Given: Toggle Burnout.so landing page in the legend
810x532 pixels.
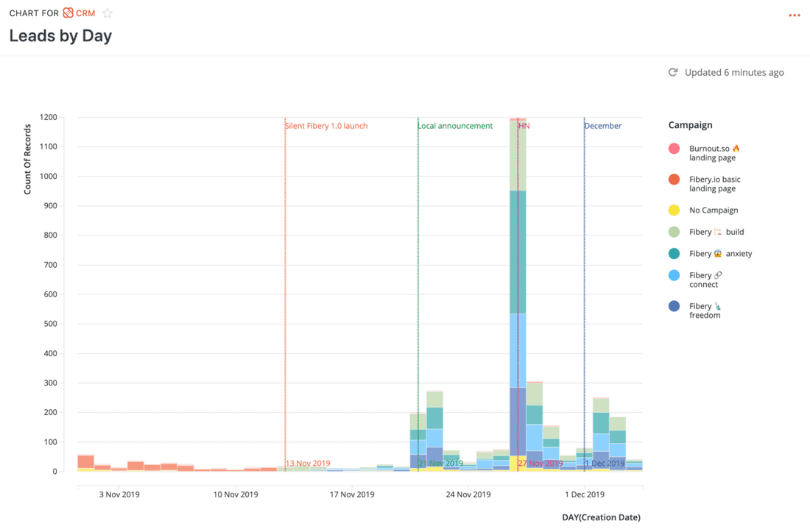Looking at the screenshot, I should click(x=714, y=152).
